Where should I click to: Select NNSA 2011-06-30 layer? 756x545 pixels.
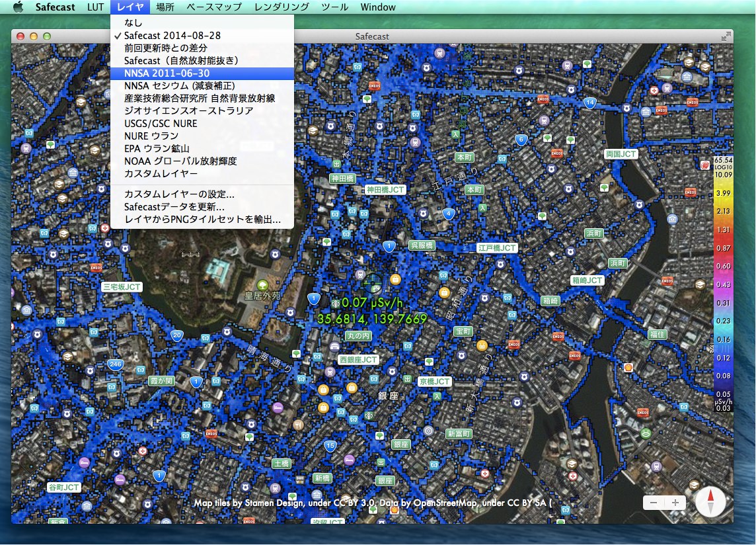pyautogui.click(x=202, y=73)
